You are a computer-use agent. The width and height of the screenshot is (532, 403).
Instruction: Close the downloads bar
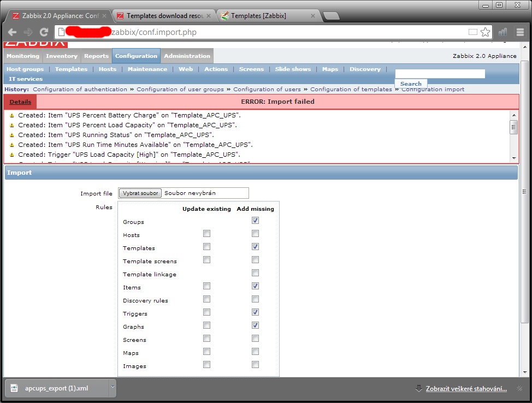(x=519, y=388)
